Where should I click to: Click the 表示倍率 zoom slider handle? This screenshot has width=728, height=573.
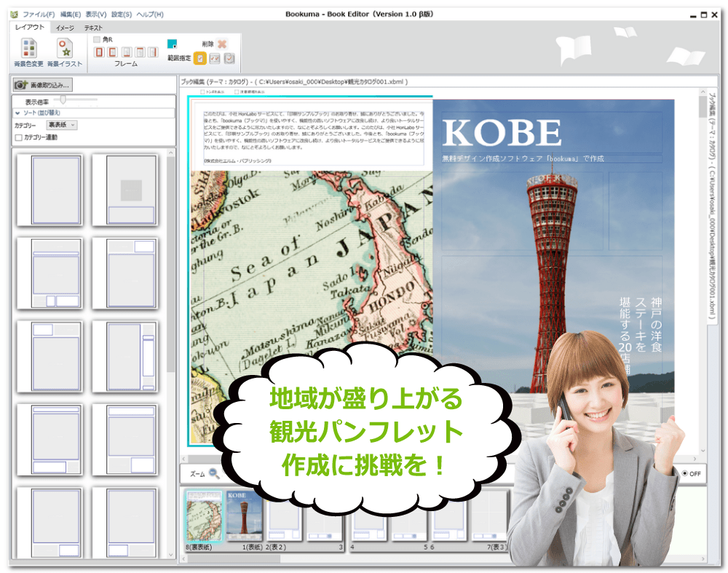click(x=63, y=99)
